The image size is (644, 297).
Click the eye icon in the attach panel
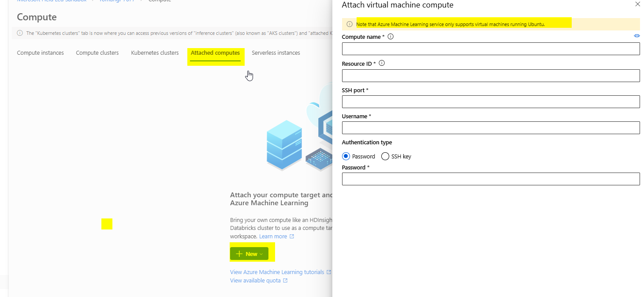[637, 36]
